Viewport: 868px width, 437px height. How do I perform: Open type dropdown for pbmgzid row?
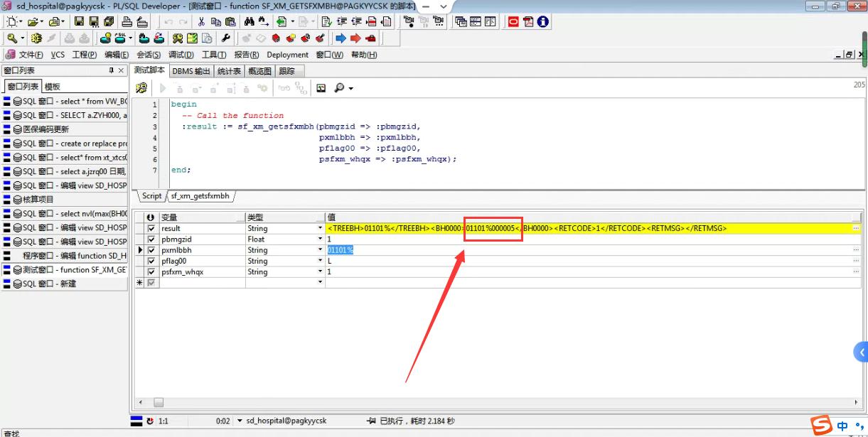(x=320, y=239)
